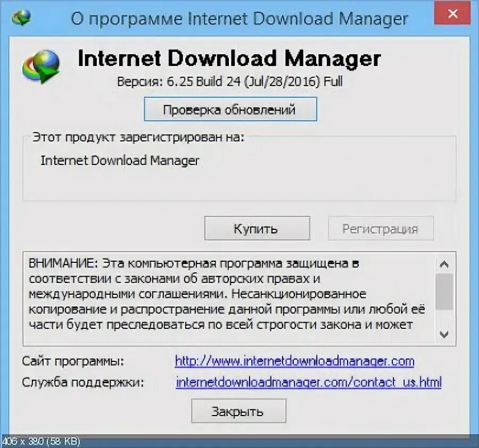The image size is (479, 448).
Task: Click empty scrollbar track below the thumb
Action: (444, 318)
